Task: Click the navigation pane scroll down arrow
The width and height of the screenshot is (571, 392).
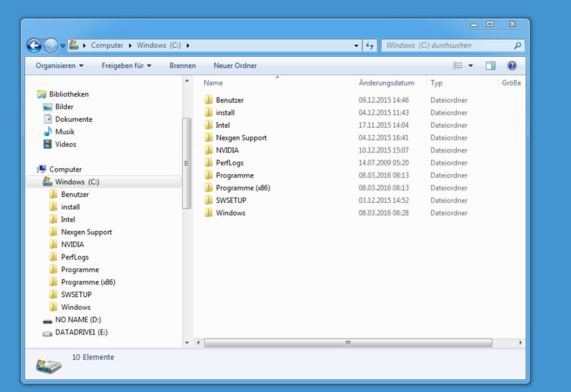Action: point(187,343)
